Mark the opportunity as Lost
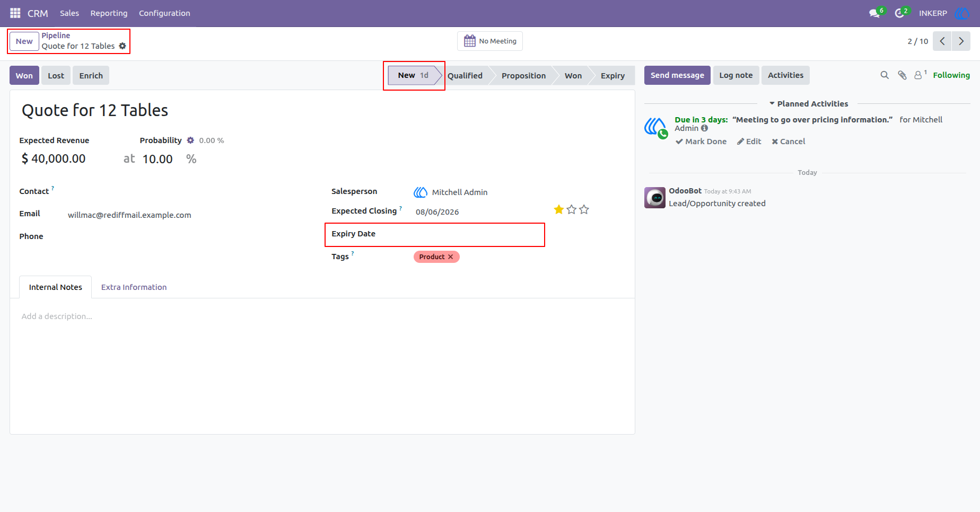980x512 pixels. pos(56,76)
